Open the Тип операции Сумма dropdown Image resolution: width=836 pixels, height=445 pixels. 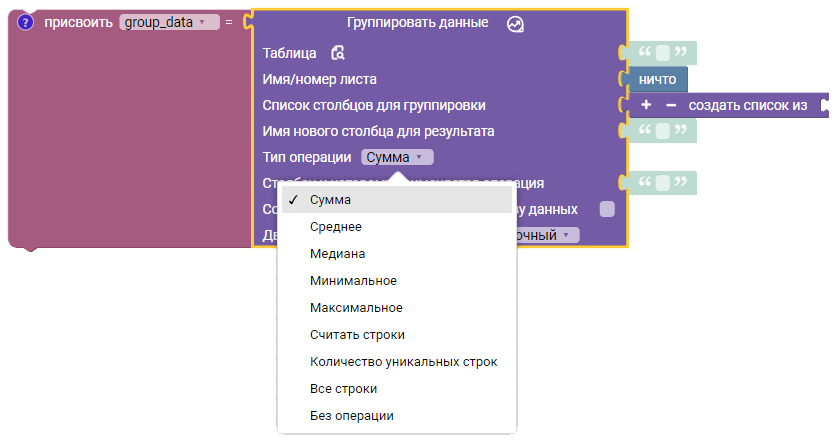(x=397, y=157)
